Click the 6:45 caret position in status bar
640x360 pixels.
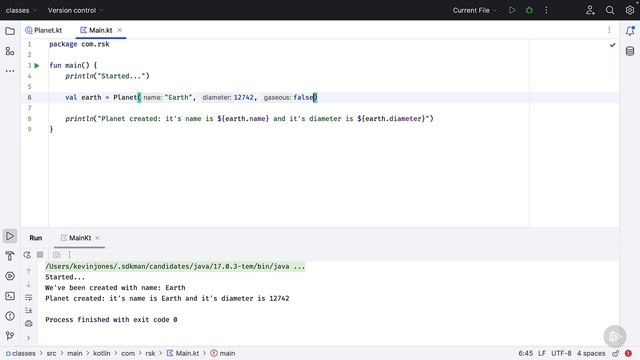(526, 353)
